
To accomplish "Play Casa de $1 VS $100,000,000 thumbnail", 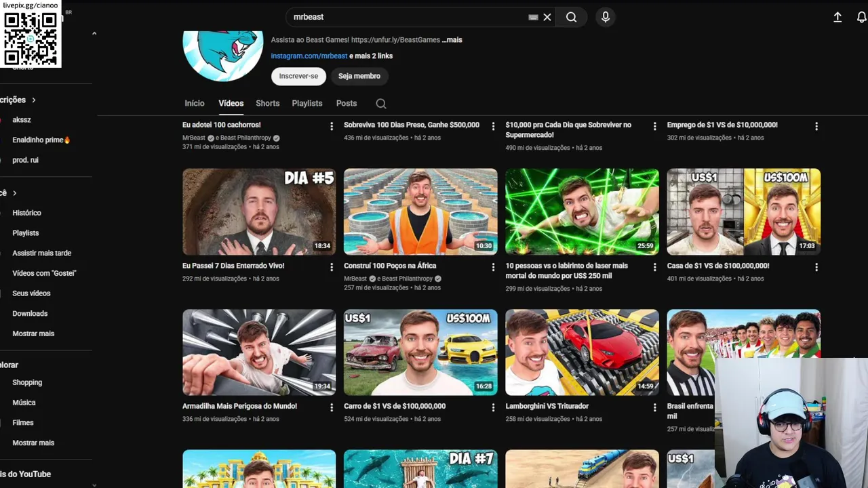I will [744, 211].
